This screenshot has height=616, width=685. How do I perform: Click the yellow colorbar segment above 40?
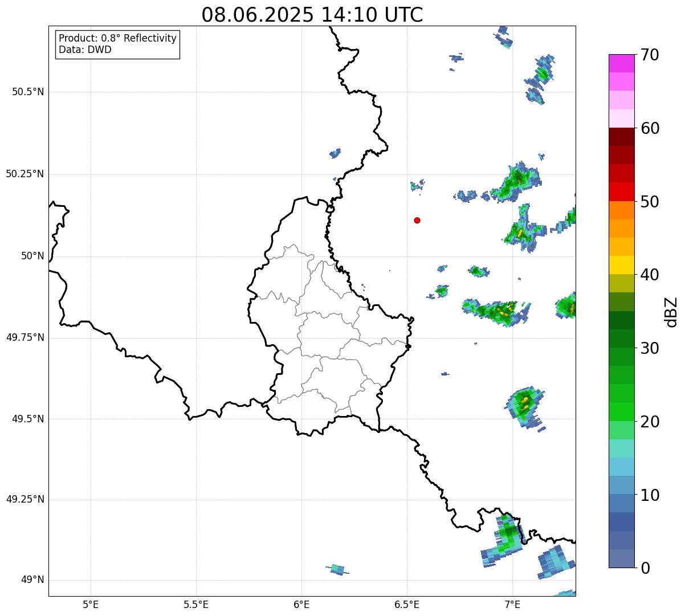[621, 265]
